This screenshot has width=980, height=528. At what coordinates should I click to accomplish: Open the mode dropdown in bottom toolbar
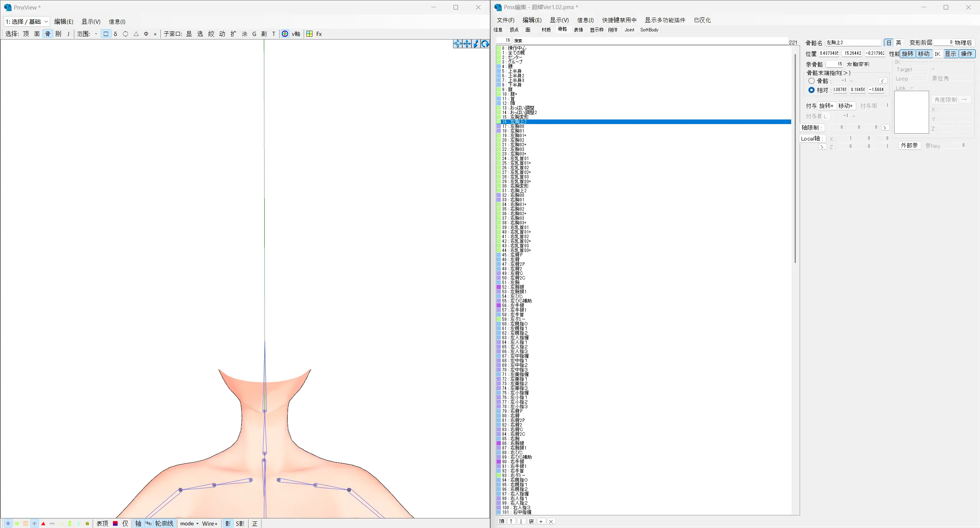pyautogui.click(x=189, y=523)
